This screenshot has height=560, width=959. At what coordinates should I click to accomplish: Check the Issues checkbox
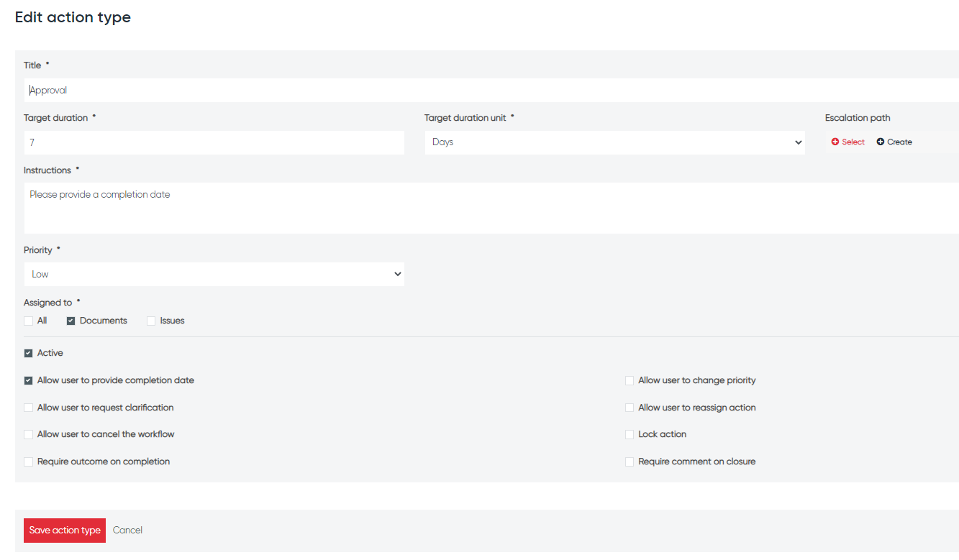tap(151, 321)
